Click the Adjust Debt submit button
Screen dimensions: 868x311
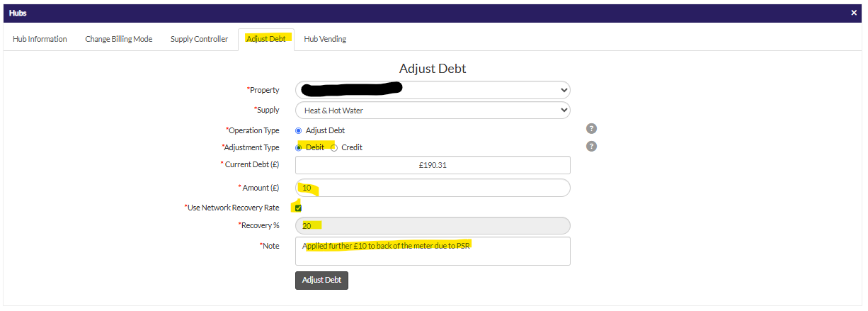[321, 280]
